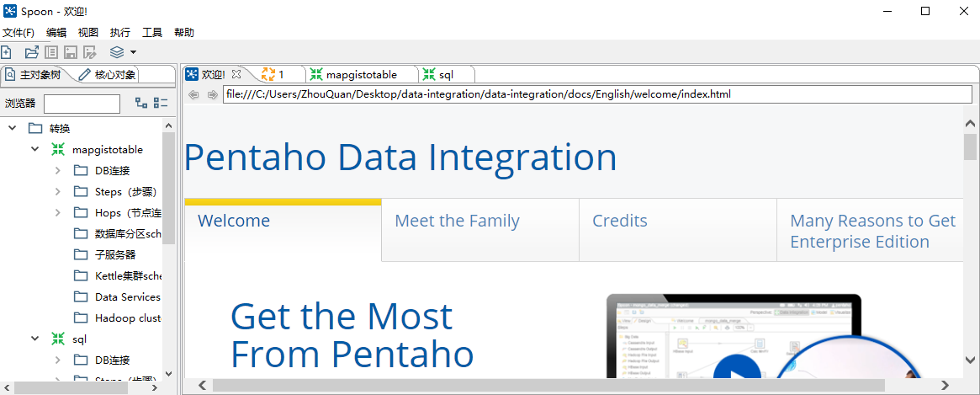
Task: Click the Hadoop clusters folder icon
Action: [x=80, y=318]
